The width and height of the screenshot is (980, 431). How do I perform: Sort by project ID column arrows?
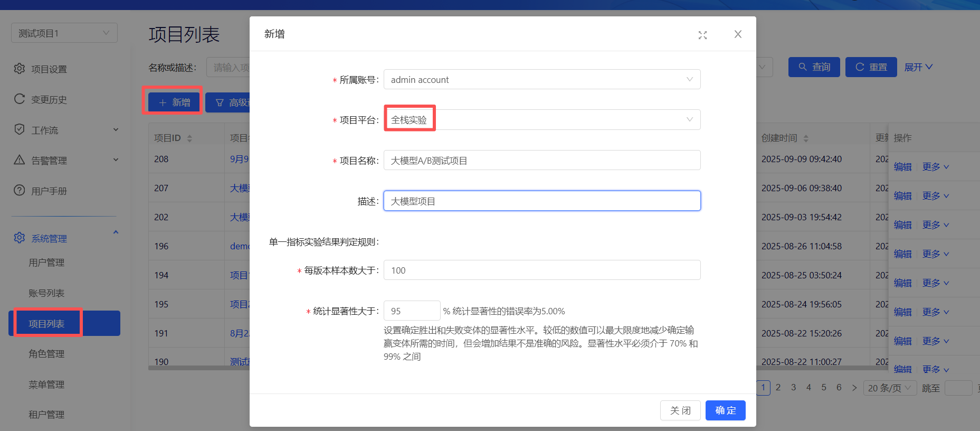point(189,138)
